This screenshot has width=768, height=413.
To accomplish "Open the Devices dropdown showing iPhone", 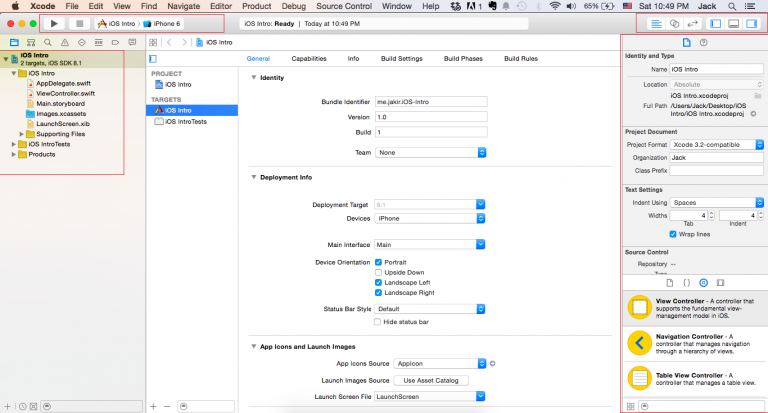I will tap(430, 218).
